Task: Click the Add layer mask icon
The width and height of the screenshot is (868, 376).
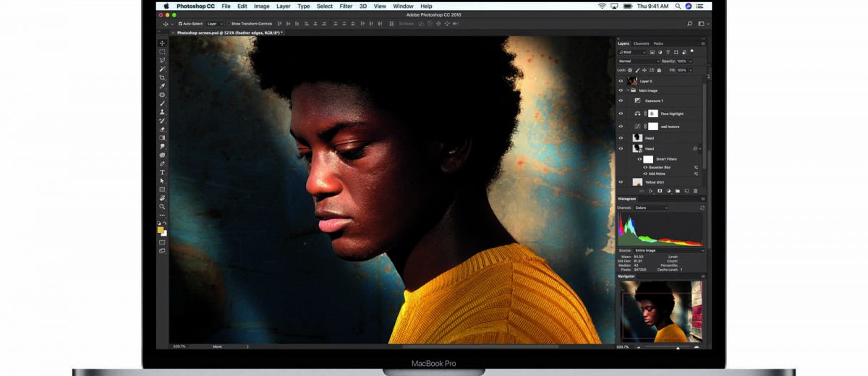Action: 660,191
